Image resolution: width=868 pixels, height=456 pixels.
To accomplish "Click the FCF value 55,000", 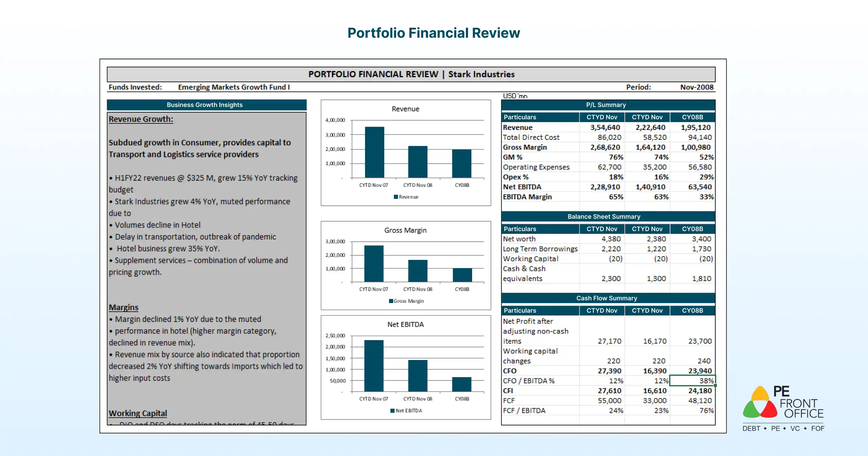I will pyautogui.click(x=610, y=401).
